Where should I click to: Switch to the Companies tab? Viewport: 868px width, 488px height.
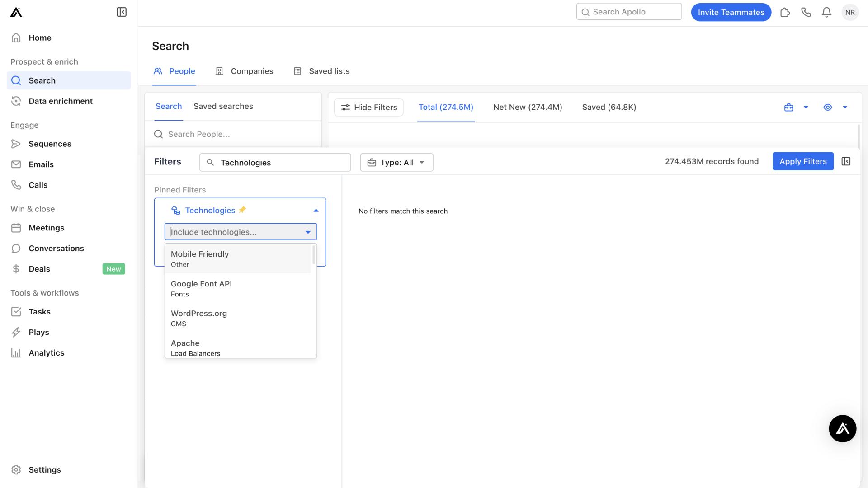(x=244, y=71)
